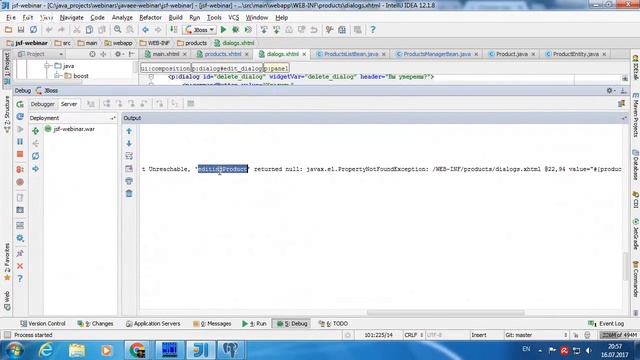Open ProductsManagerBean.java editor tab
640x360 pixels.
click(x=437, y=54)
